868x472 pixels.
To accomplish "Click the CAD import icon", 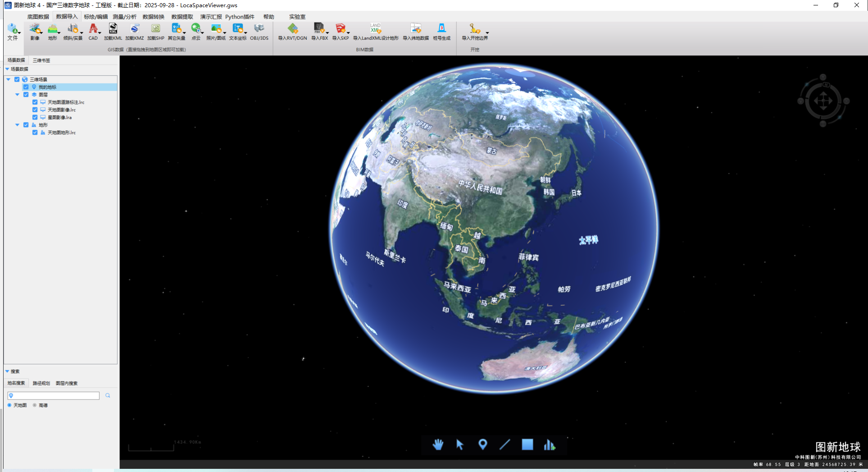I will tap(93, 29).
